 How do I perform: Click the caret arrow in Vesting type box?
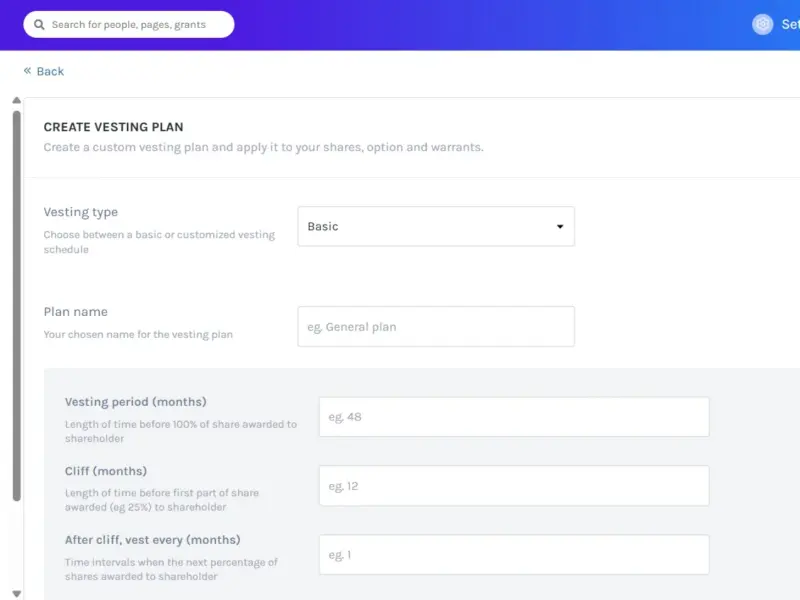click(560, 227)
